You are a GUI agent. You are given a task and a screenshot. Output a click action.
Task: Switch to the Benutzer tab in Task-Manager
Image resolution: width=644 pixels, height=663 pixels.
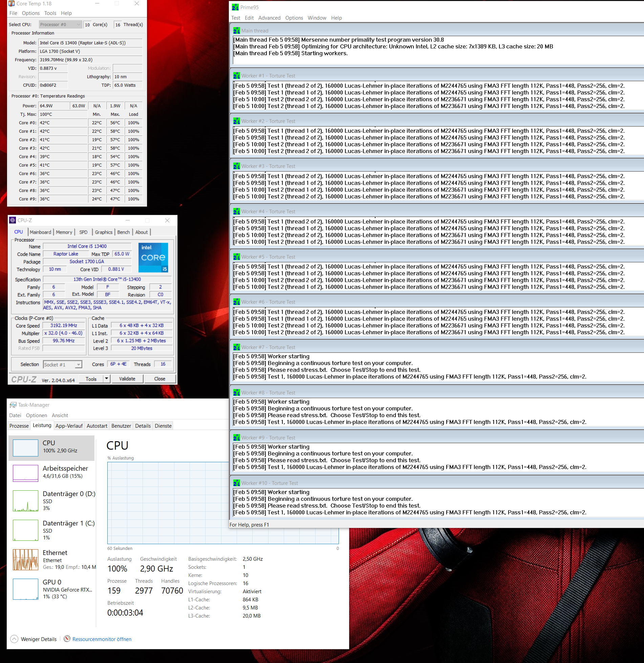[x=121, y=426]
